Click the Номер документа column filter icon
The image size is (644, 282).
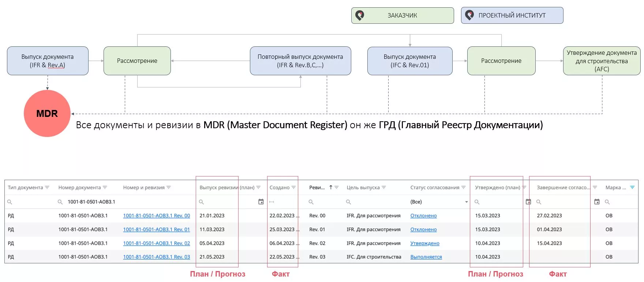(x=105, y=187)
